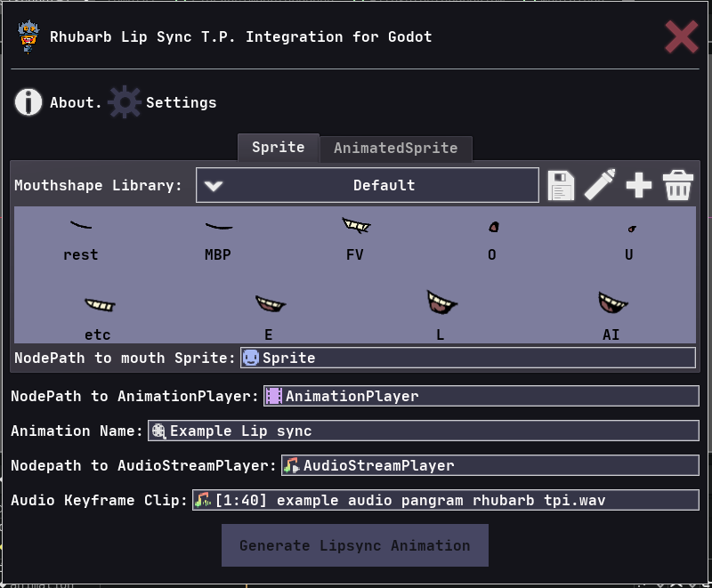This screenshot has height=588, width=712.
Task: Edit the mouthshape library with pencil icon
Action: pyautogui.click(x=600, y=185)
